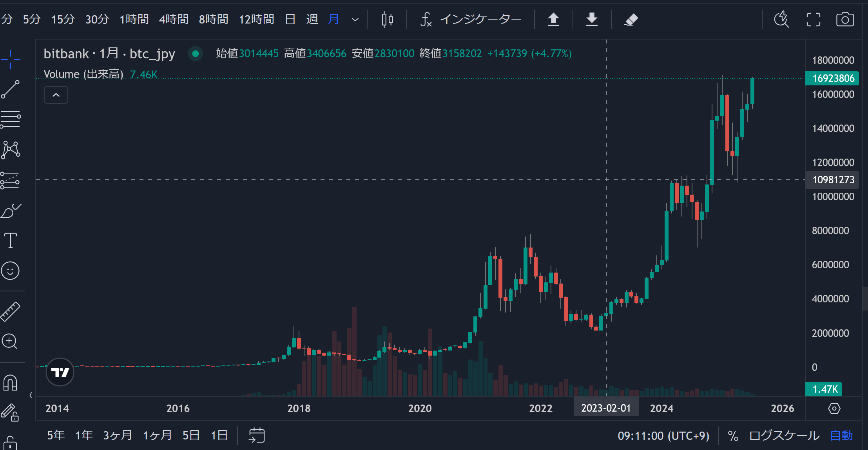Choose the text annotation tool
The width and height of the screenshot is (868, 450).
click(x=11, y=240)
